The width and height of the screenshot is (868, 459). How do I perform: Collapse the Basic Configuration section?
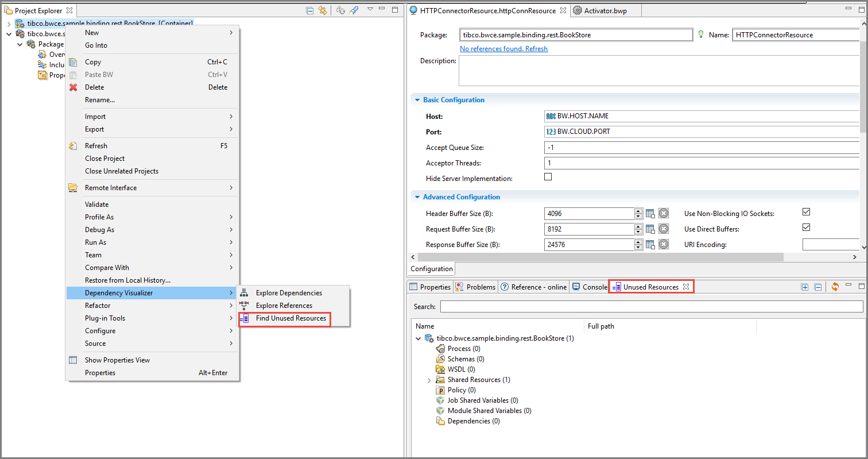click(417, 100)
